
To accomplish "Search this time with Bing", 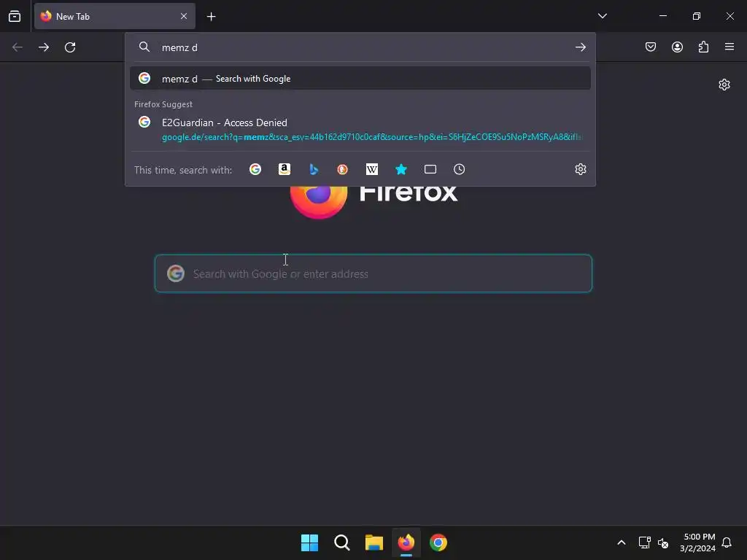I will 314,169.
